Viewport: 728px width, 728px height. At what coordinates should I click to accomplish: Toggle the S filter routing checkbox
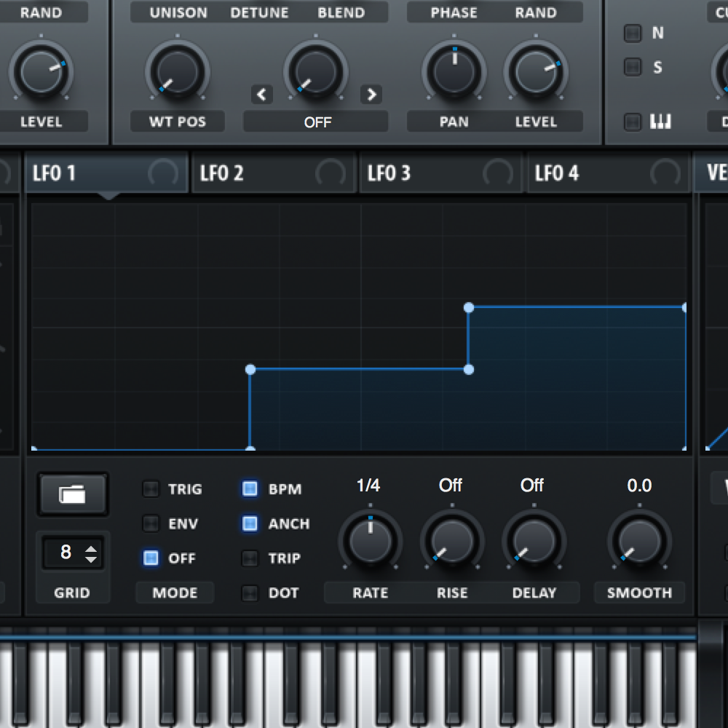pyautogui.click(x=633, y=67)
